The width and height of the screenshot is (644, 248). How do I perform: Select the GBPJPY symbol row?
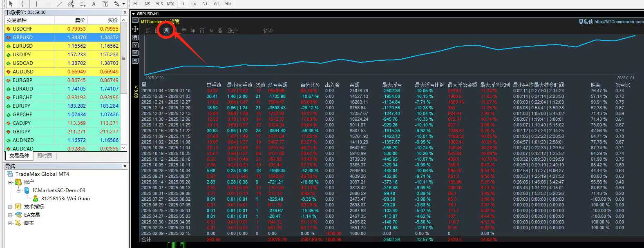pos(63,131)
